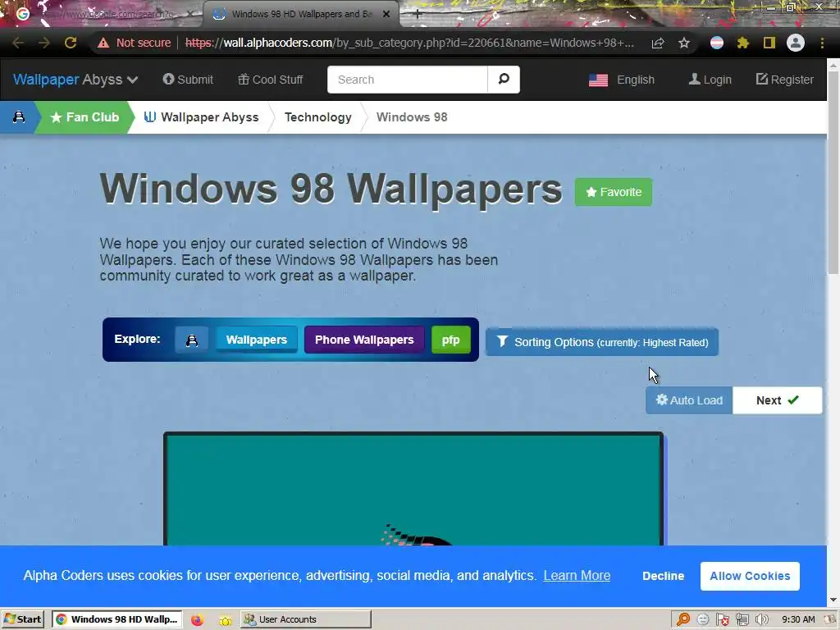Bookmark this page with the star icon
This screenshot has width=840, height=630.
click(684, 43)
